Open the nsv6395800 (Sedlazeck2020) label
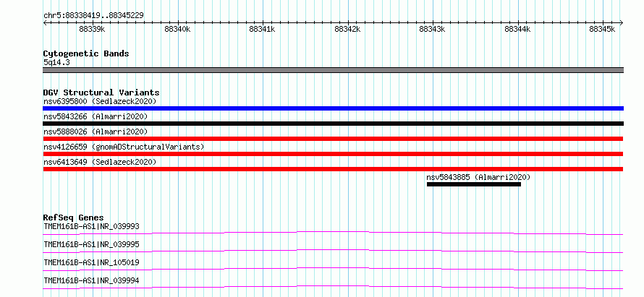The height and width of the screenshot is (297, 644). point(100,101)
